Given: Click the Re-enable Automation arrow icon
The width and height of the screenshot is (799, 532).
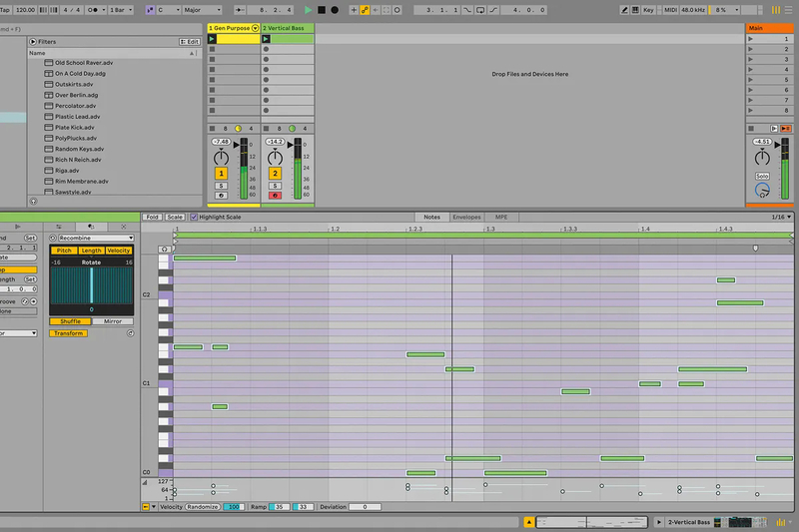Looking at the screenshot, I should click(x=376, y=10).
